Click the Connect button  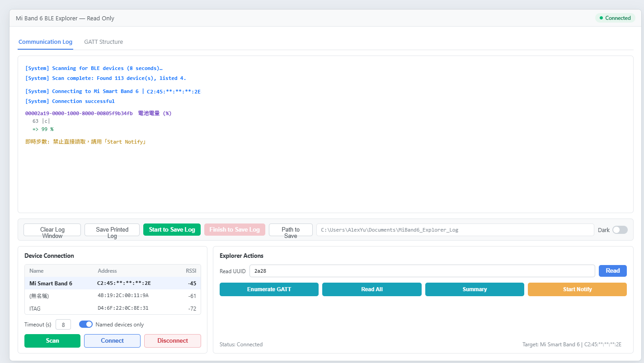click(x=112, y=341)
